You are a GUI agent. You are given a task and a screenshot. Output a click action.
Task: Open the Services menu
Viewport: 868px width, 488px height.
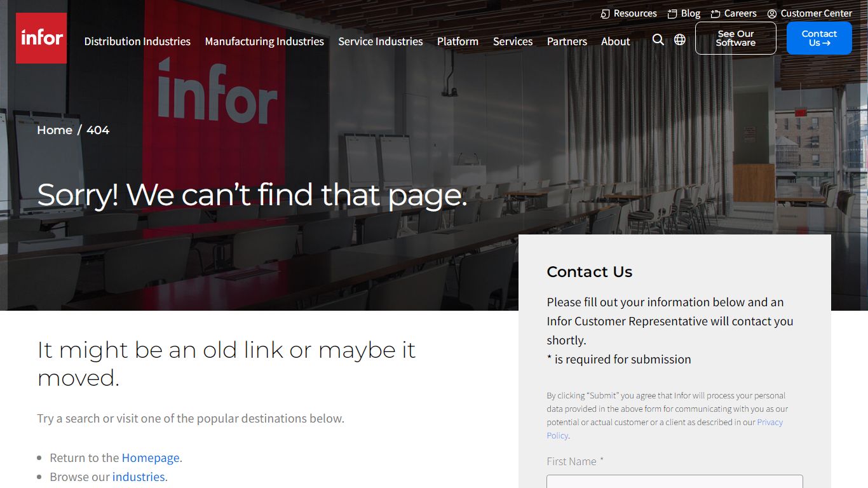click(513, 41)
